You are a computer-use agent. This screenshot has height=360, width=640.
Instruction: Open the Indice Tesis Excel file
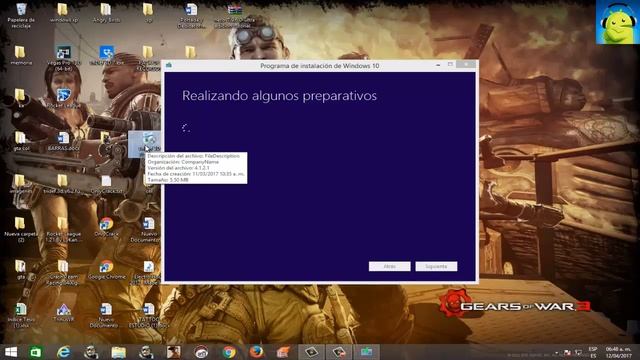coord(21,315)
